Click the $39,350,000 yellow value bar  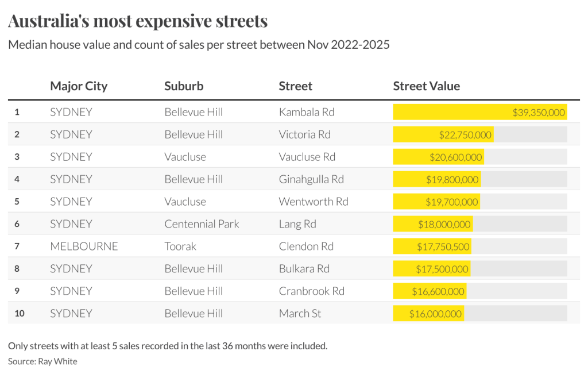(x=479, y=112)
